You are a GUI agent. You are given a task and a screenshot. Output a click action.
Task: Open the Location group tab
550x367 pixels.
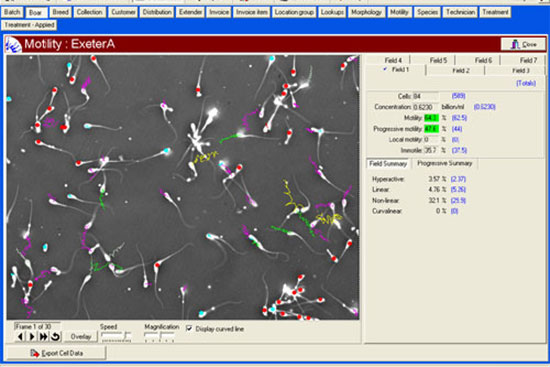point(294,12)
